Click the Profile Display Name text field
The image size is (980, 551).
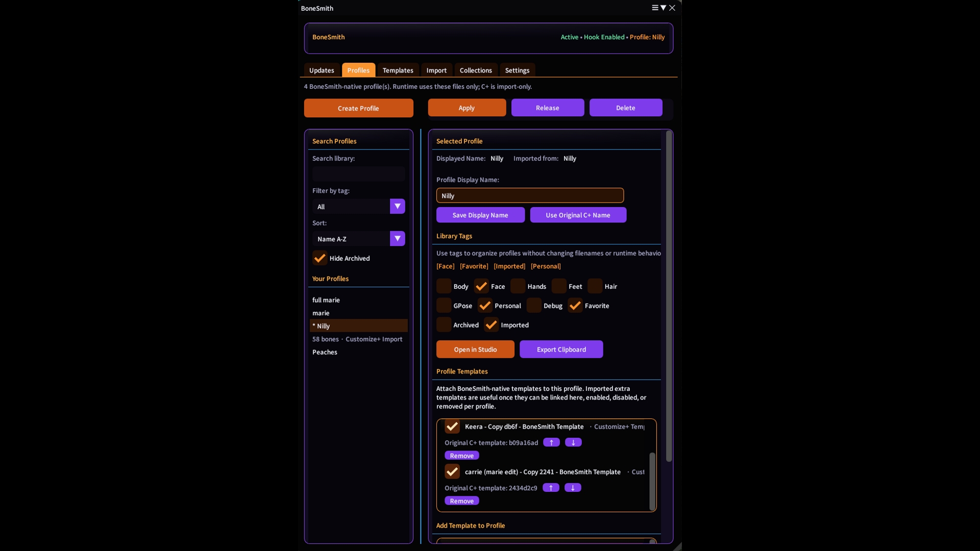click(530, 195)
